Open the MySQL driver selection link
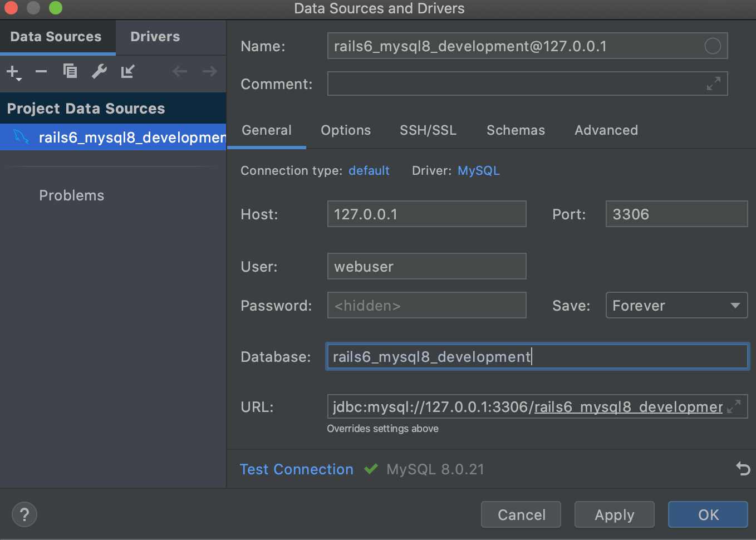Image resolution: width=756 pixels, height=540 pixels. coord(478,171)
